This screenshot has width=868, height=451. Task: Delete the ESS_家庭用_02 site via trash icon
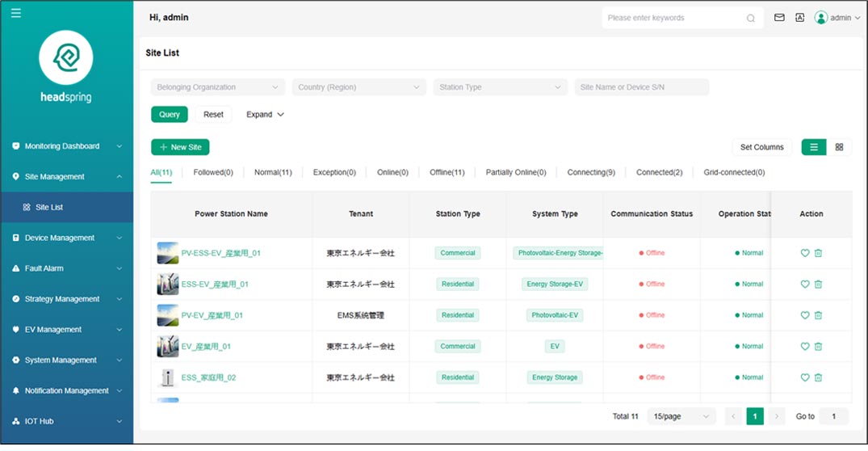coord(819,377)
